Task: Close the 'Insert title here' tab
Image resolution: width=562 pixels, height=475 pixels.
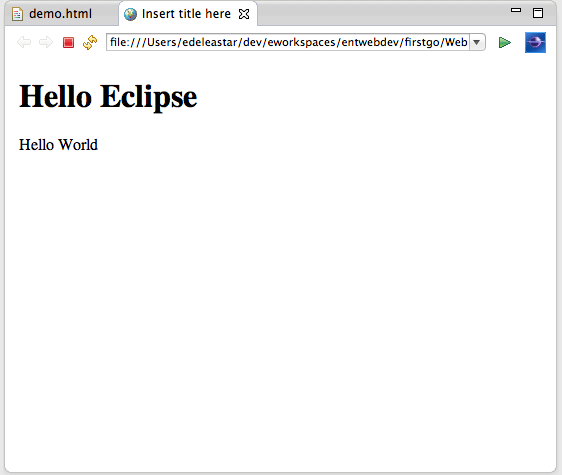Action: click(244, 14)
